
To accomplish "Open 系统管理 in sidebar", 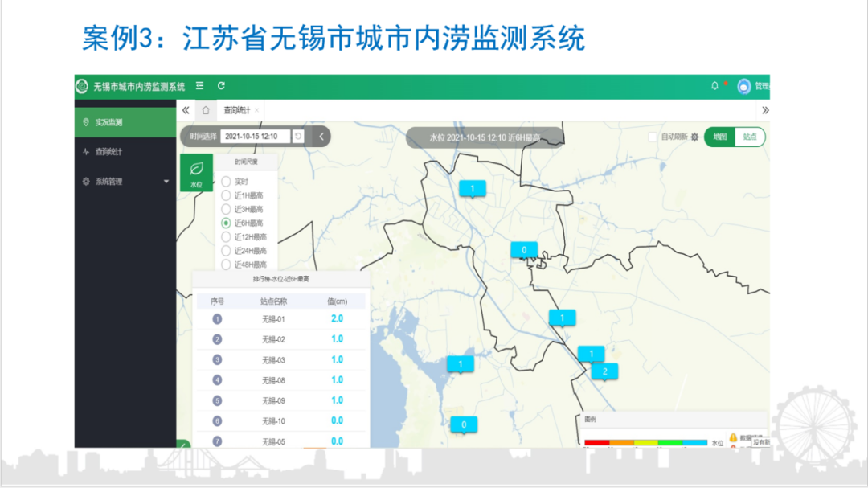I will (125, 182).
